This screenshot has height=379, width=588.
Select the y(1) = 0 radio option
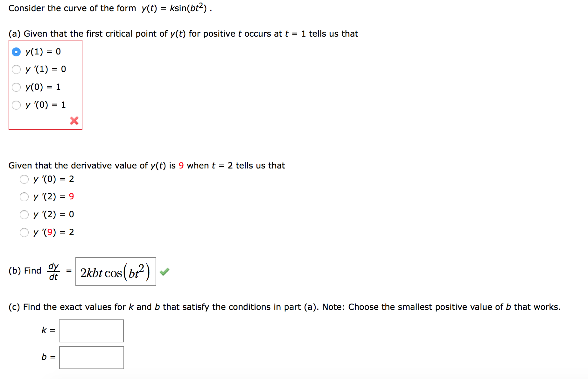pyautogui.click(x=16, y=52)
